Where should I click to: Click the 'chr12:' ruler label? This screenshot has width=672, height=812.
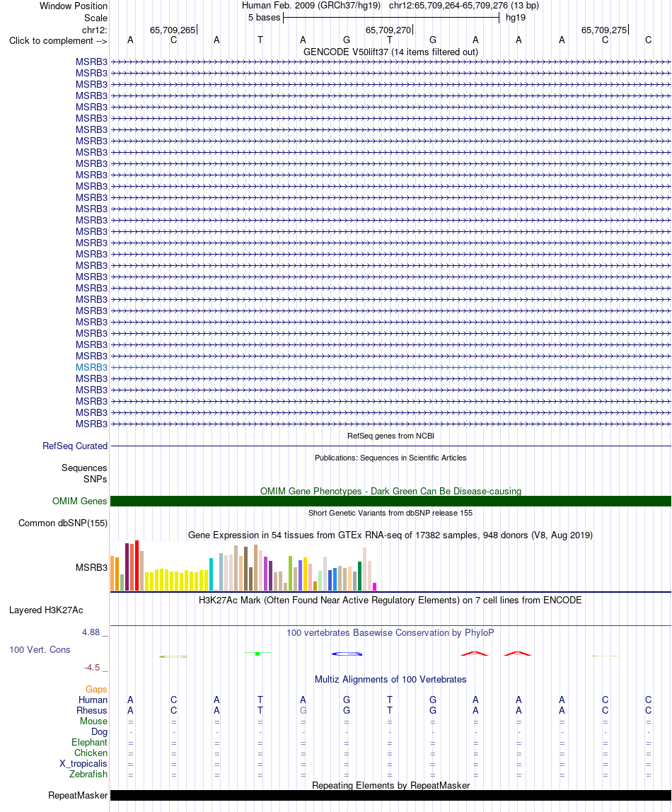94,30
